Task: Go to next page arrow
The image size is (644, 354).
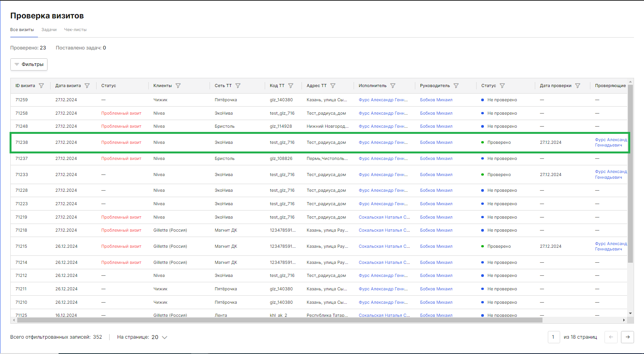Action: click(628, 337)
